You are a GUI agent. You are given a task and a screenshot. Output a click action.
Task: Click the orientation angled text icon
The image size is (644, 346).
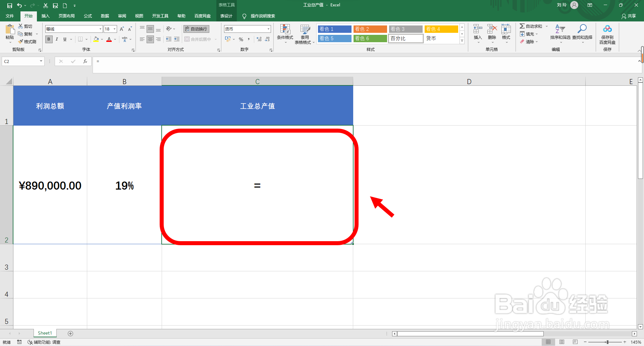click(x=169, y=29)
